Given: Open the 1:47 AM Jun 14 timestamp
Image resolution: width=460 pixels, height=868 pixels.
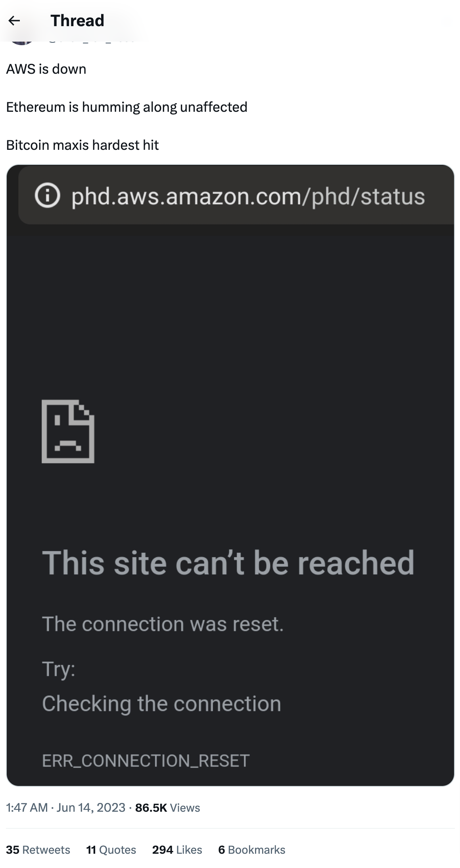Looking at the screenshot, I should click(x=66, y=807).
